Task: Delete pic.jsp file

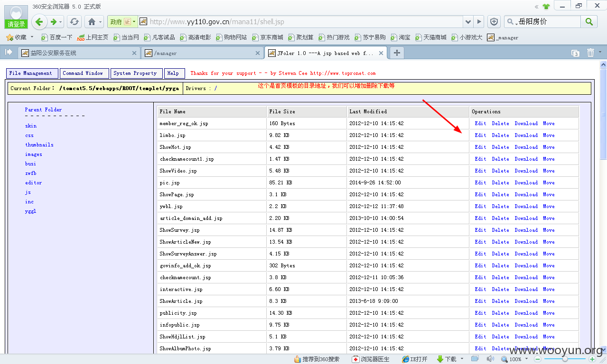Action: [500, 182]
